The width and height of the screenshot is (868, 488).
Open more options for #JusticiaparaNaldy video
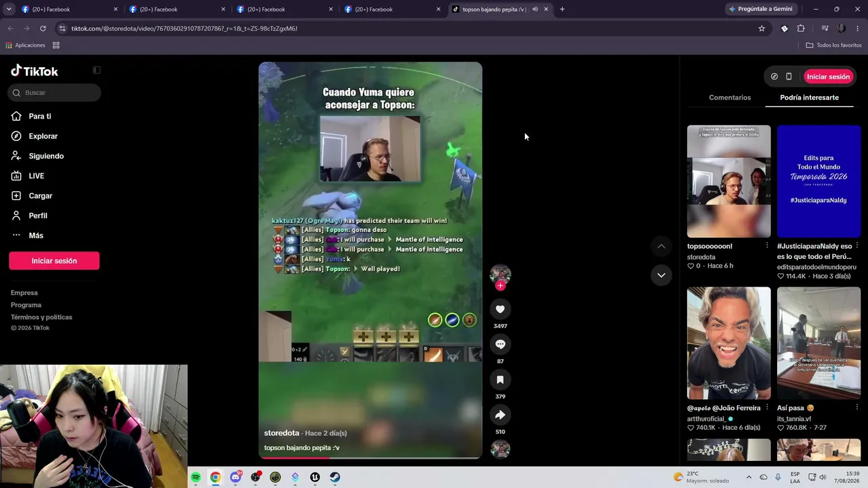[x=857, y=245]
